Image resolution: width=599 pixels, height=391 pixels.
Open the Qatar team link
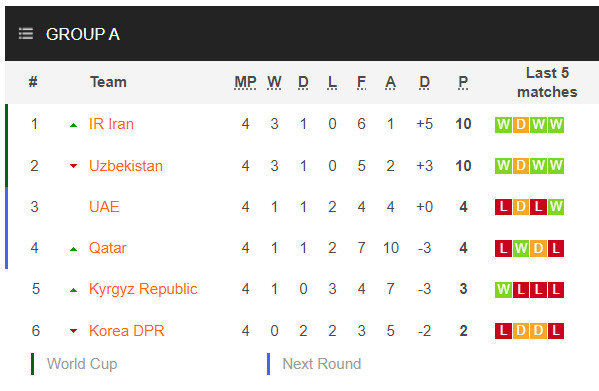(x=107, y=248)
